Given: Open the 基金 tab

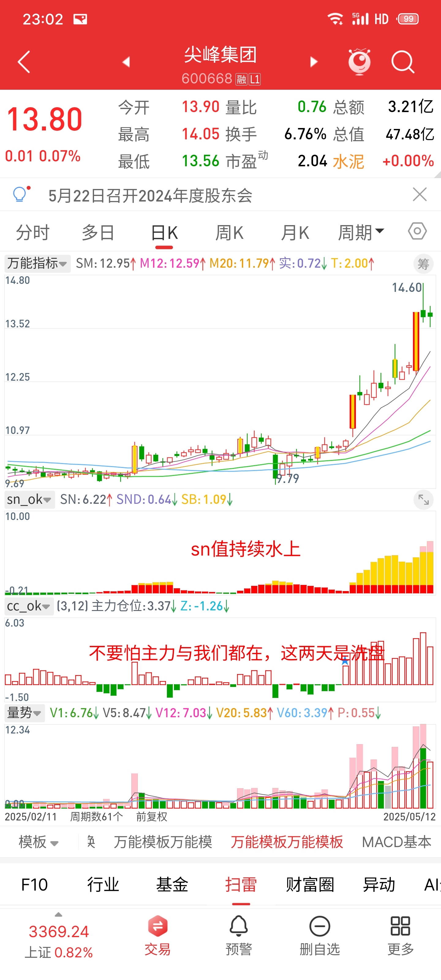Looking at the screenshot, I should click(172, 884).
